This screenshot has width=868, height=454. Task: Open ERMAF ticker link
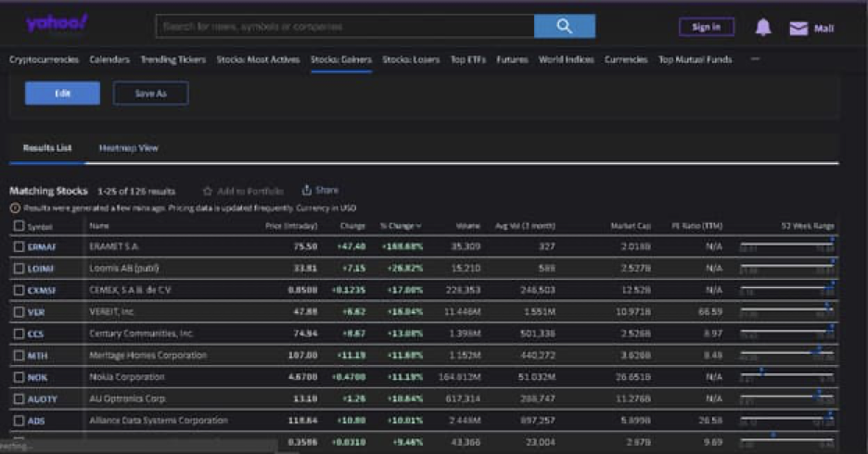tap(42, 246)
